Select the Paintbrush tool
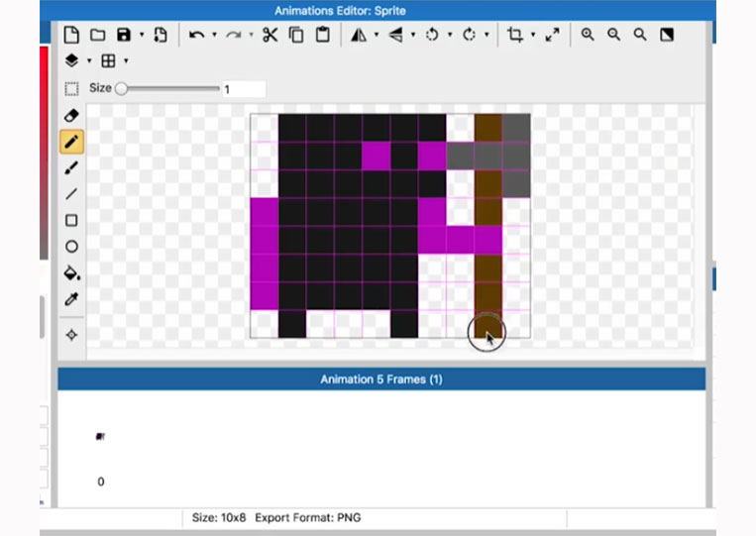The width and height of the screenshot is (756, 536). [x=71, y=167]
